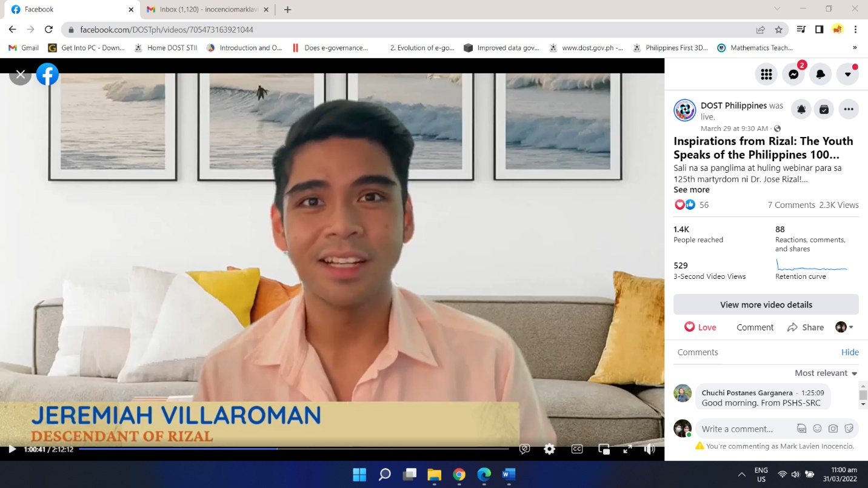Insert an avatar sticker in the comment
Viewport: 868px width, 488px height.
[x=801, y=429]
